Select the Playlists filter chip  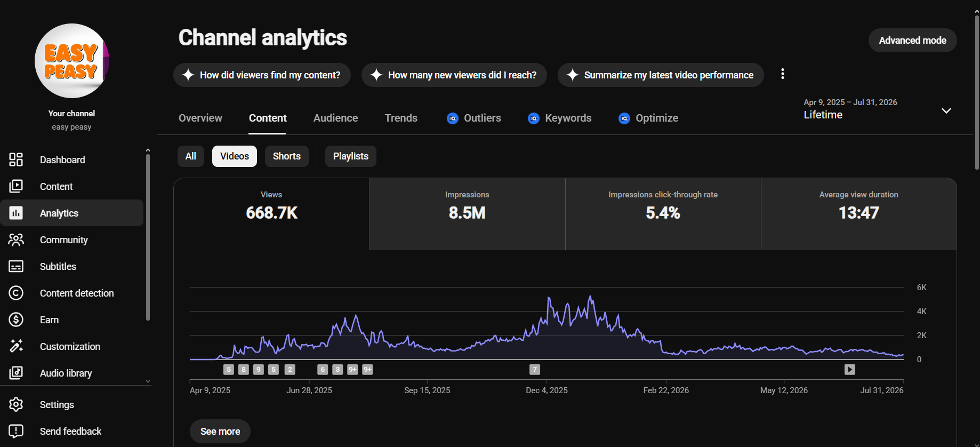pyautogui.click(x=351, y=156)
